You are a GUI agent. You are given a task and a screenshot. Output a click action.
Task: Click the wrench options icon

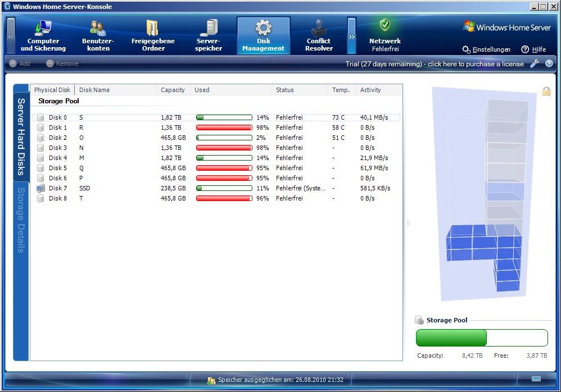click(535, 63)
